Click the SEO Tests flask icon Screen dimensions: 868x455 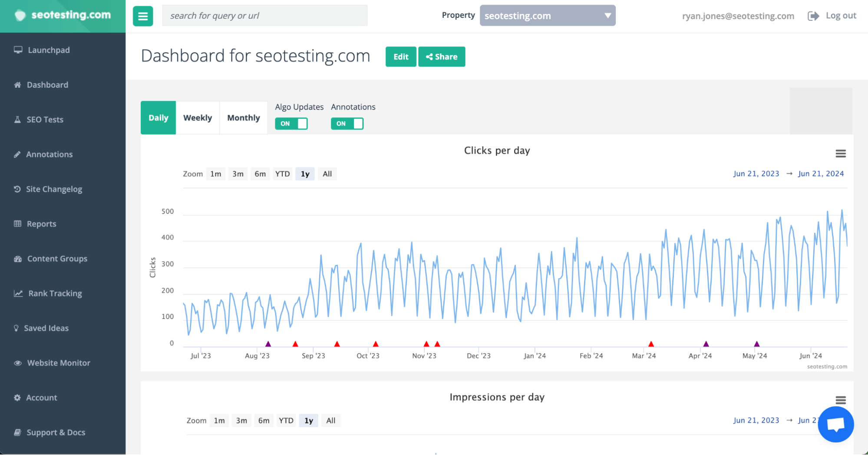click(x=17, y=120)
